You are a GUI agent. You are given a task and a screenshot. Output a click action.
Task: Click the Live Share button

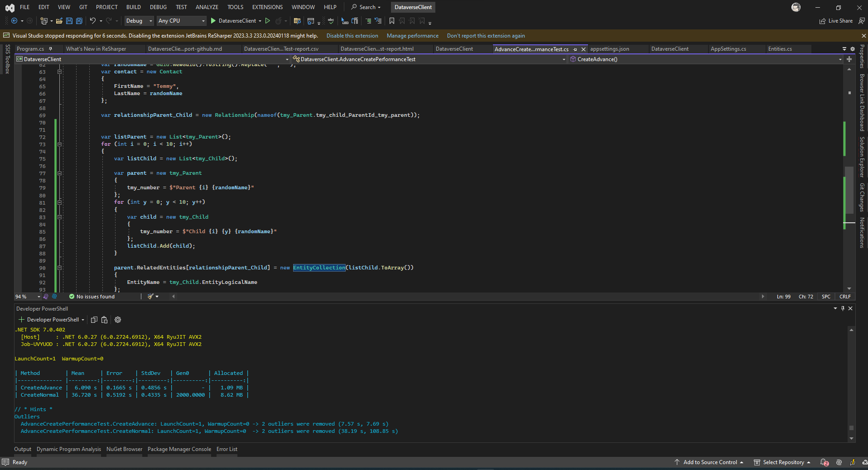pos(836,21)
